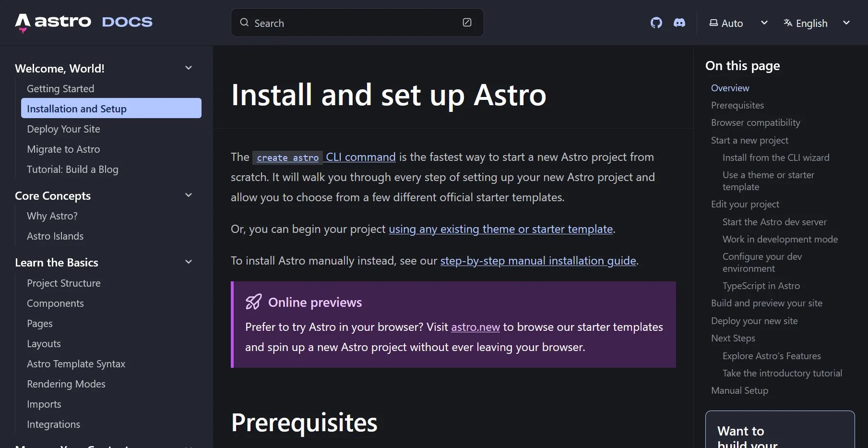Click the translate language icon beside English
868x448 pixels.
click(x=788, y=23)
